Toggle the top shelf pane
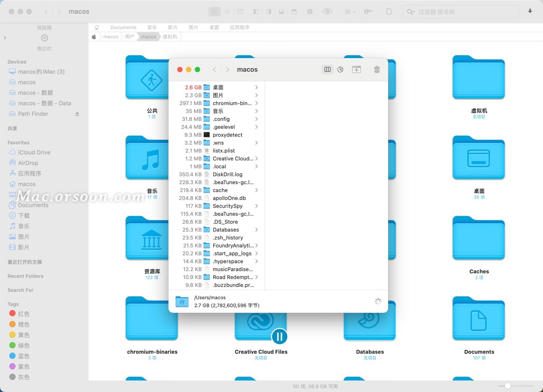 (294, 11)
